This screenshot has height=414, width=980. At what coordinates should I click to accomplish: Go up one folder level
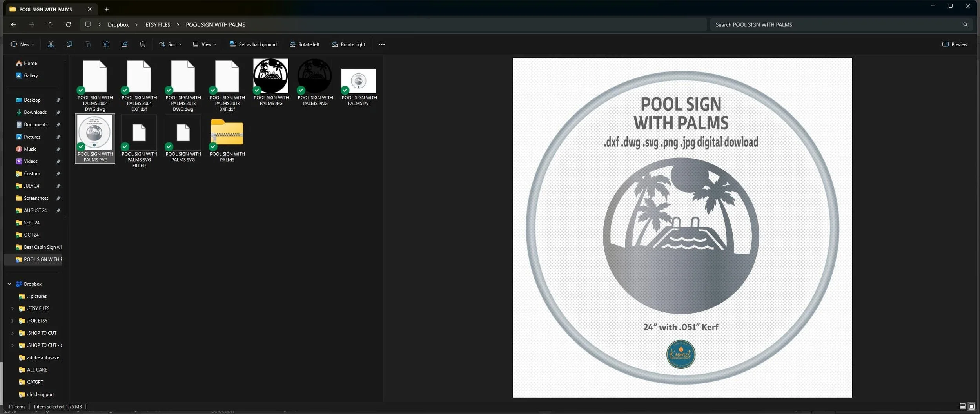click(50, 24)
